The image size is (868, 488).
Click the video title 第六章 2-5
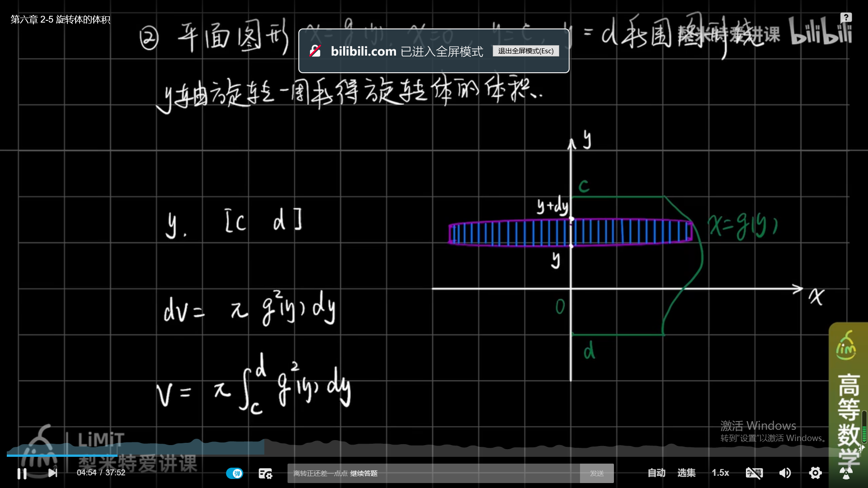(60, 19)
